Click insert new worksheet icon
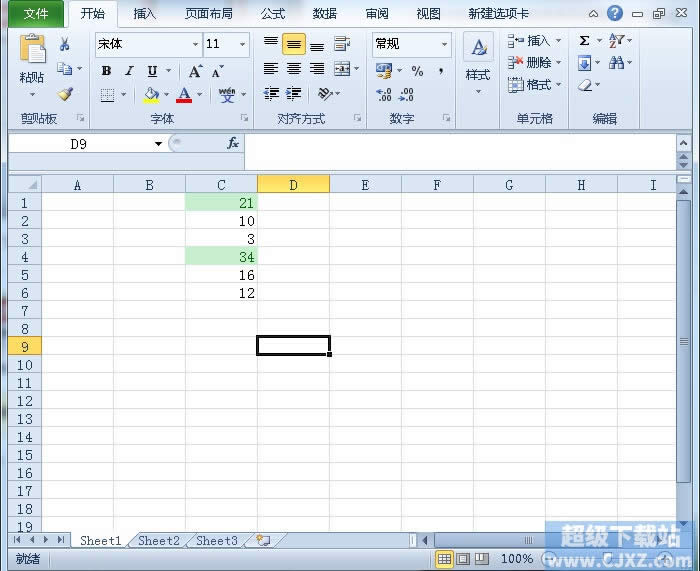 [263, 541]
